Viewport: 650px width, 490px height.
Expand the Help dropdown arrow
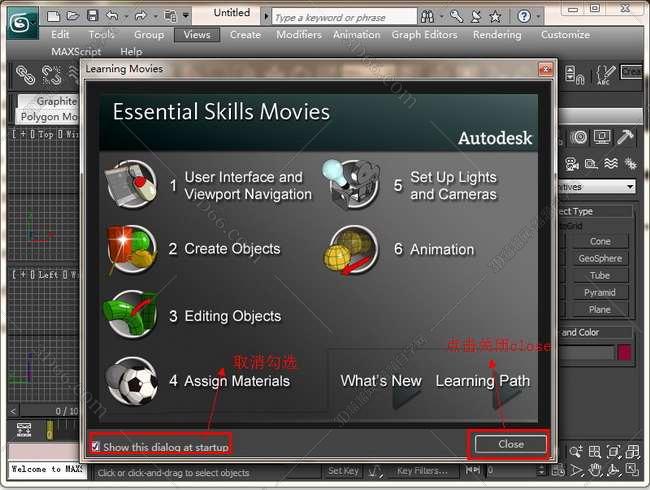[538, 17]
